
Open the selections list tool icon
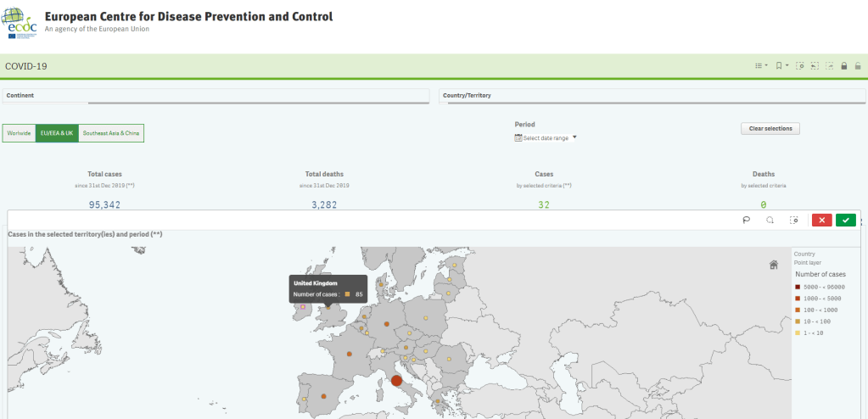click(x=759, y=66)
